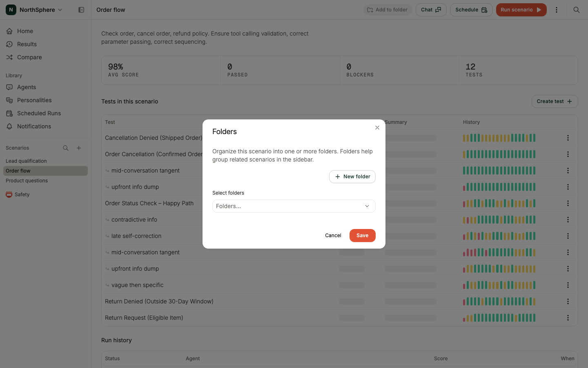This screenshot has width=588, height=368.
Task: Open vague then specific test
Action: [x=137, y=285]
